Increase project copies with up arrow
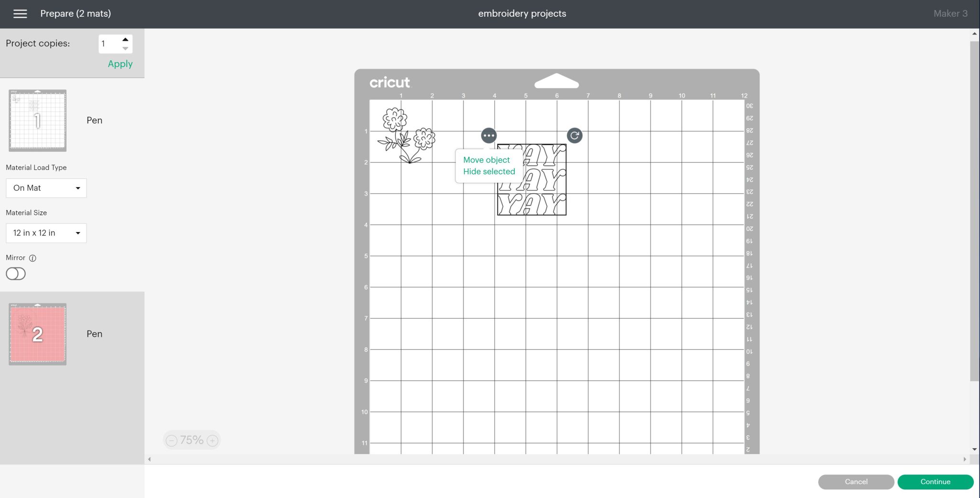 pos(125,39)
